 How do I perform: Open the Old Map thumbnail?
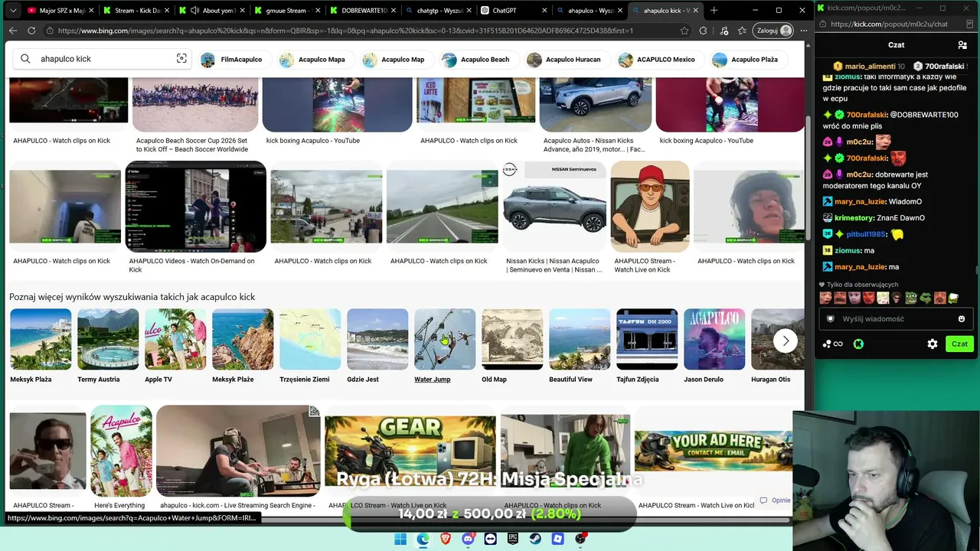click(512, 339)
